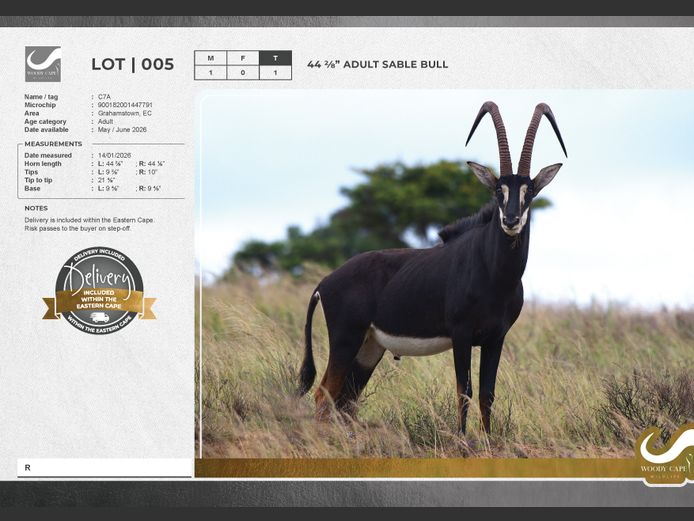694x521 pixels.
Task: Click the gold ribbon text Included Within The Eastern Cape
Action: [x=99, y=299]
